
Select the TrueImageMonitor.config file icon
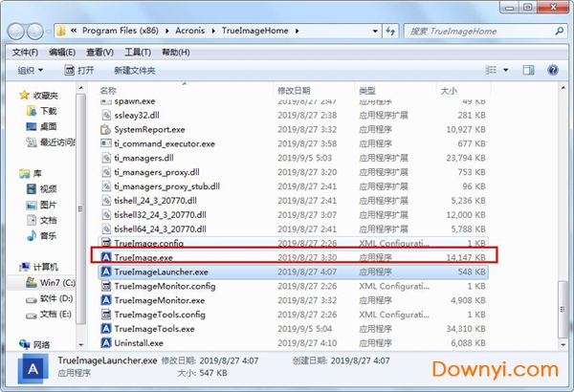(106, 286)
